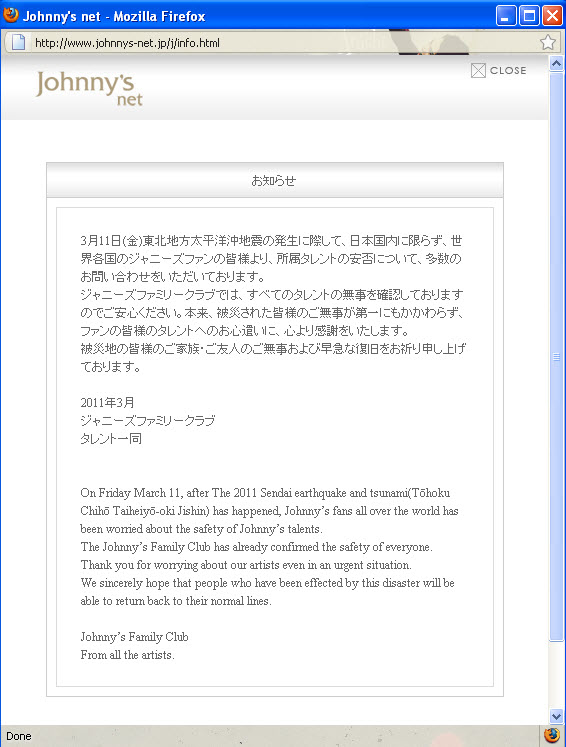Click the Johnny's net - Mozilla Firefox title
This screenshot has width=566, height=747.
click(114, 17)
